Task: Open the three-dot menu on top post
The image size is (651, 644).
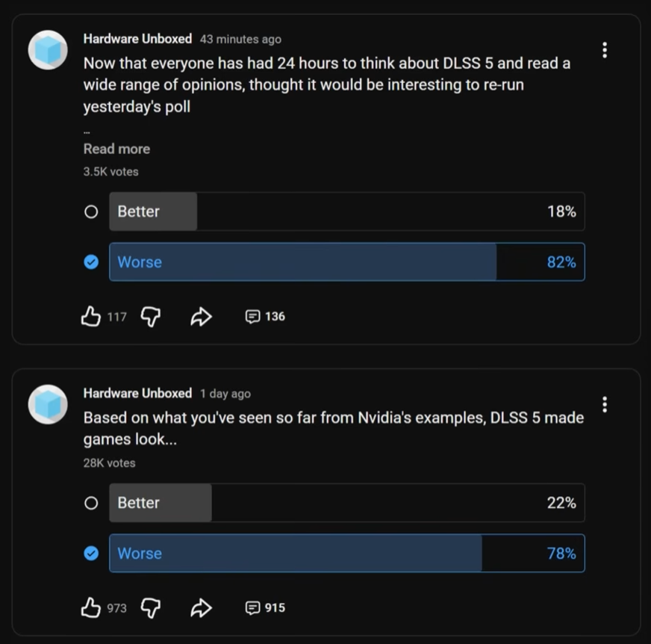Action: [x=604, y=50]
